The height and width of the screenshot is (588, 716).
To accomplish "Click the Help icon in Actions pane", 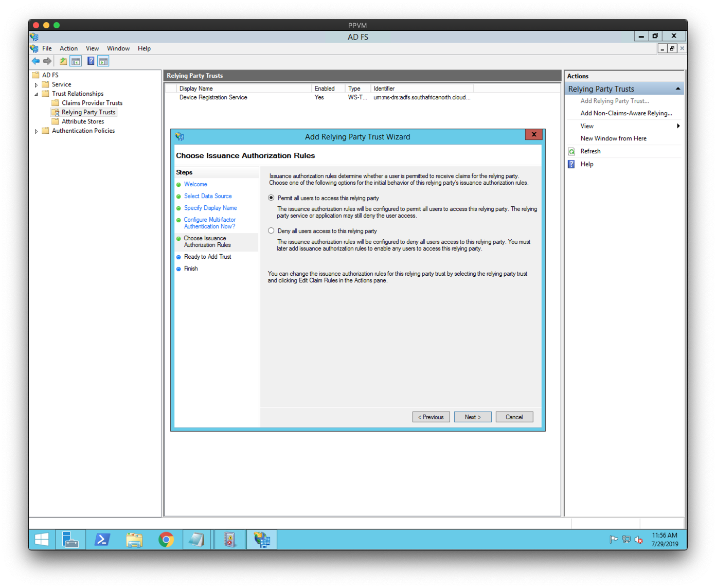I will pyautogui.click(x=571, y=164).
